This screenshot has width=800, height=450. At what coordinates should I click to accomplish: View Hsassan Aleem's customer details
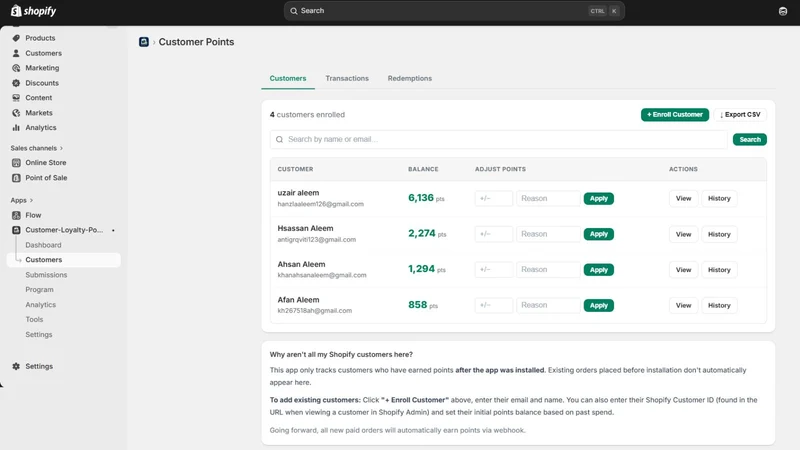coord(683,234)
